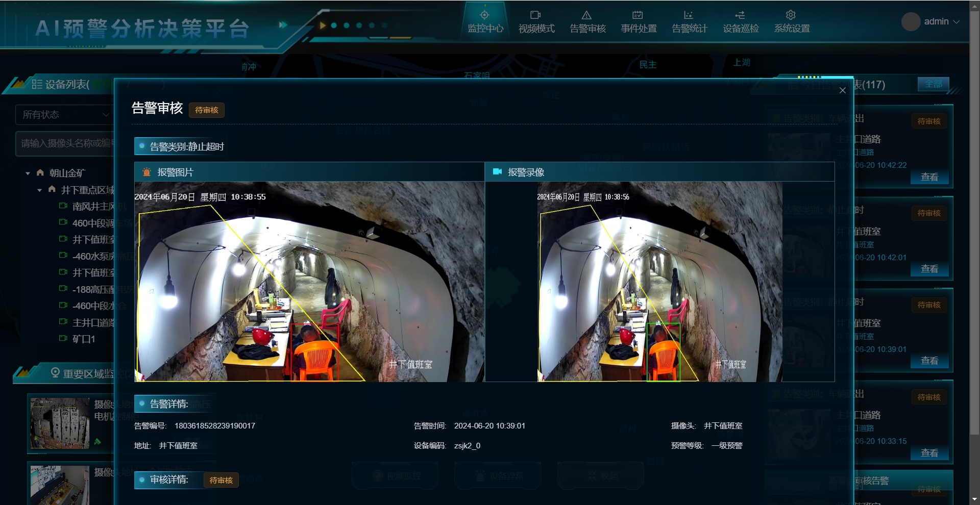
Task: Open 告警审核 in top navigation
Action: pyautogui.click(x=587, y=21)
